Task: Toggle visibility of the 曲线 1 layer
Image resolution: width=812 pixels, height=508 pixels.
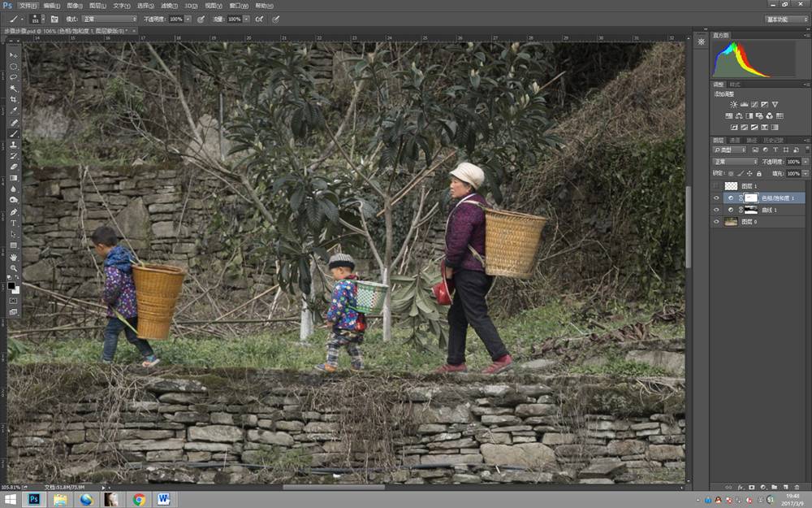Action: pyautogui.click(x=715, y=210)
